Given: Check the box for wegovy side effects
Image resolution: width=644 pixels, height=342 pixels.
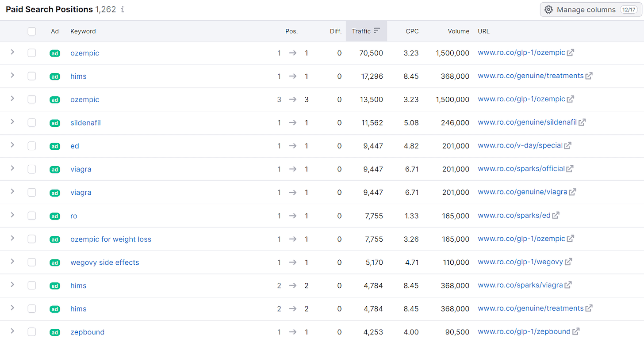Looking at the screenshot, I should click(x=31, y=262).
